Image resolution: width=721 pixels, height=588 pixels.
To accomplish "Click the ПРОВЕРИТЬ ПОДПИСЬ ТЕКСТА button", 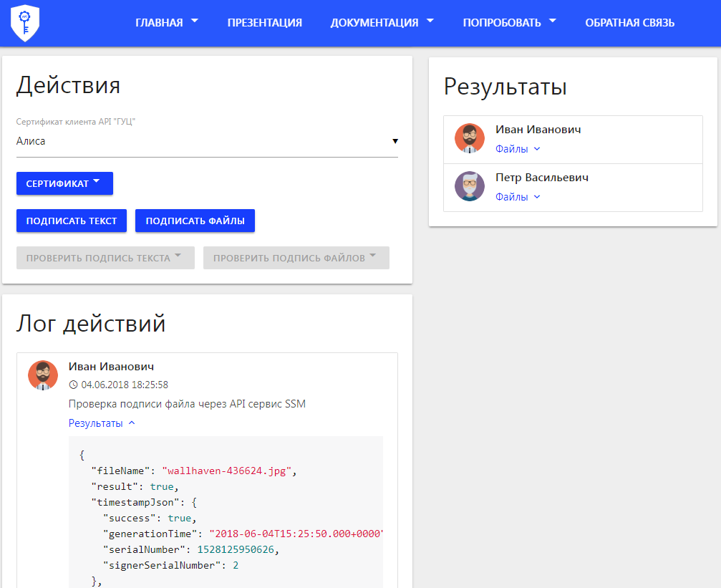I will point(105,258).
